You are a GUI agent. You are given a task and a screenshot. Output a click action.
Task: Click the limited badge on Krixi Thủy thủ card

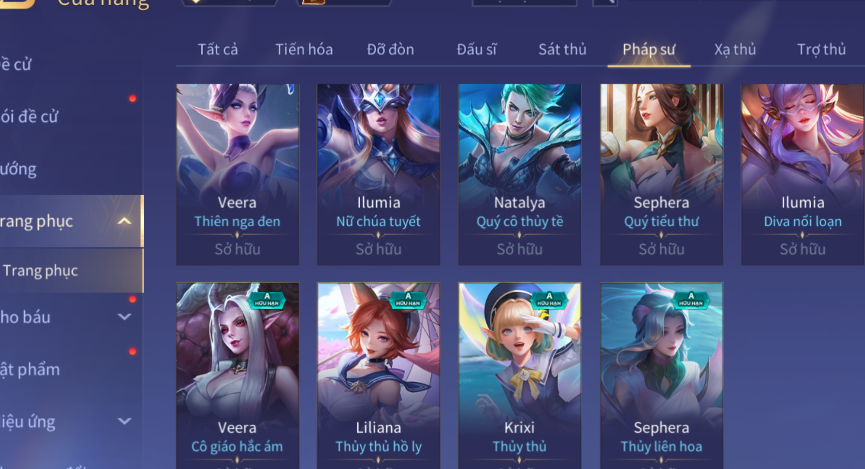coord(549,300)
